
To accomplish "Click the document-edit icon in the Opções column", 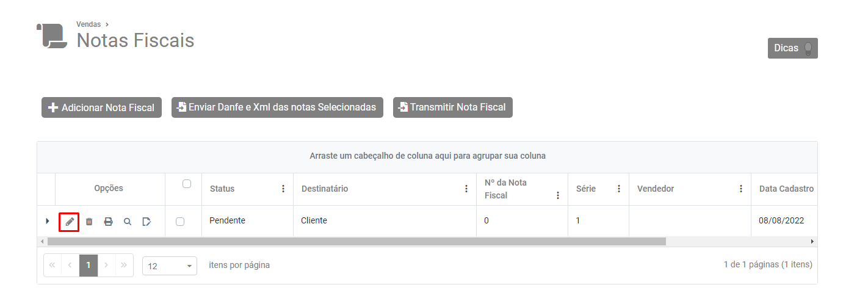I will (x=146, y=222).
